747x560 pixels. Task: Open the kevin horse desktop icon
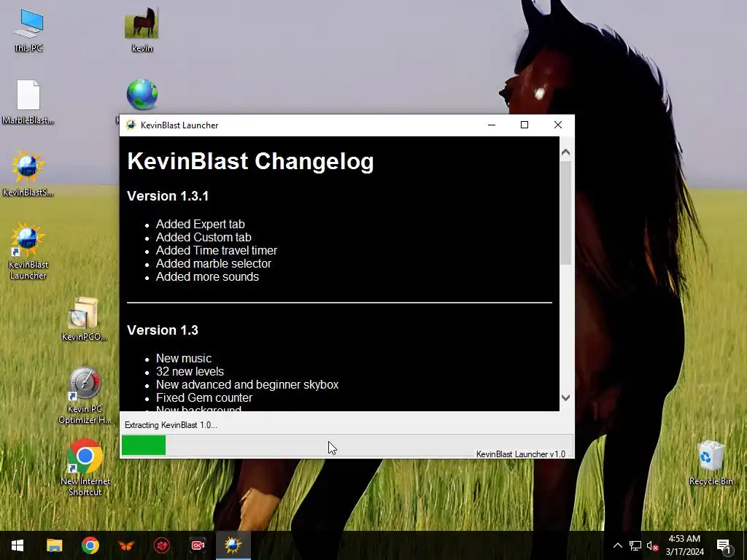tap(142, 29)
